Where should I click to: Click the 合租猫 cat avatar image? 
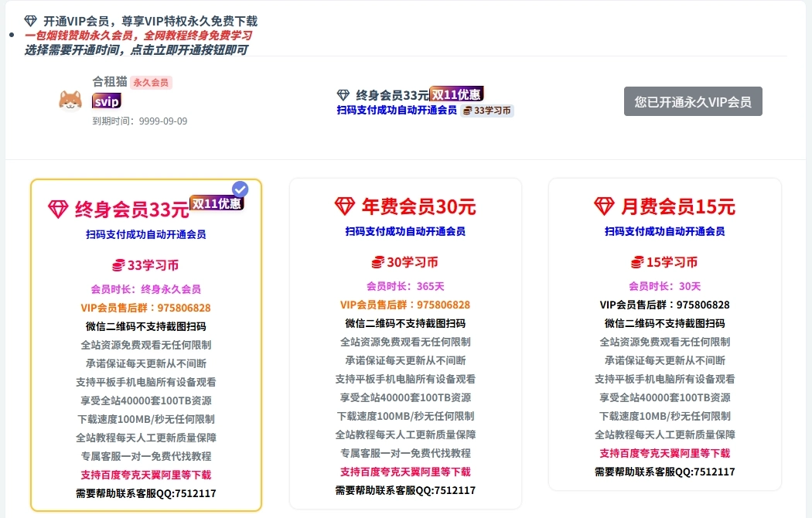[x=70, y=100]
